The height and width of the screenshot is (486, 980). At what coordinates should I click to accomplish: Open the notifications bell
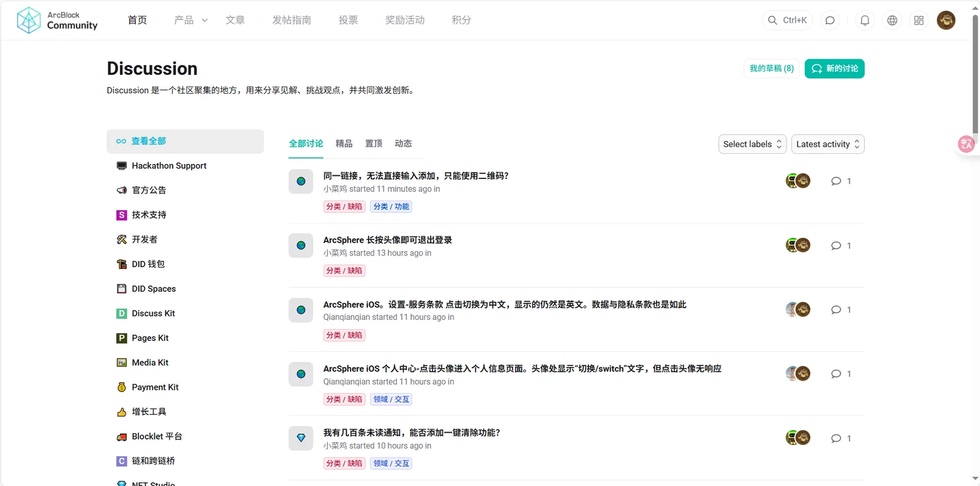click(x=865, y=20)
